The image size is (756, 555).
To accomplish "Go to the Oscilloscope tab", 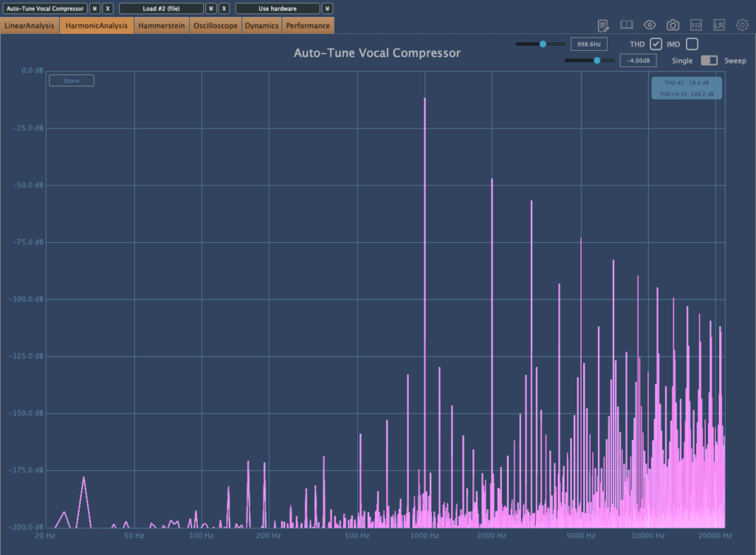I will pos(216,26).
